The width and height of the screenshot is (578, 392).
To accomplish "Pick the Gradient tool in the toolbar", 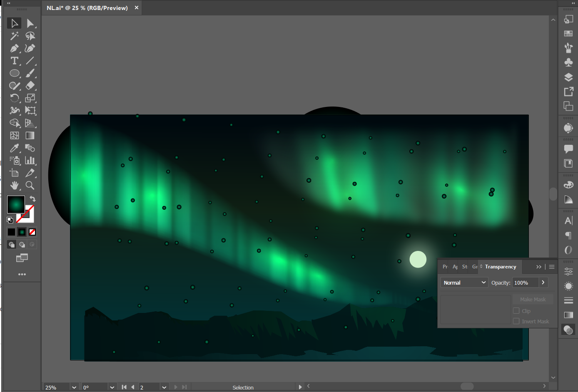I will (x=30, y=136).
